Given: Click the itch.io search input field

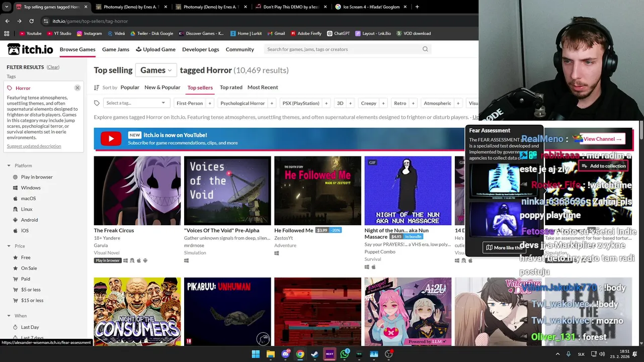Looking at the screenshot, I should [x=344, y=49].
